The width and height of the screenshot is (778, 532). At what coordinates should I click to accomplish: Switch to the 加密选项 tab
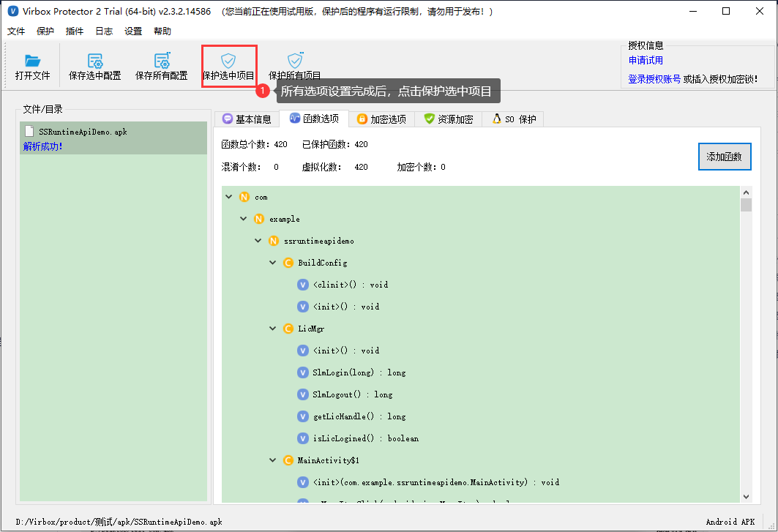click(x=381, y=119)
